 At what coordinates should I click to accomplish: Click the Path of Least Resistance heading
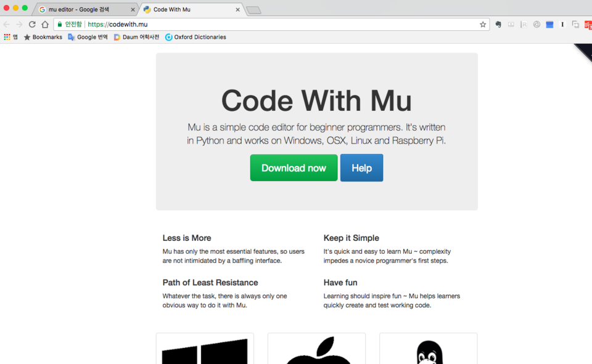click(x=210, y=283)
